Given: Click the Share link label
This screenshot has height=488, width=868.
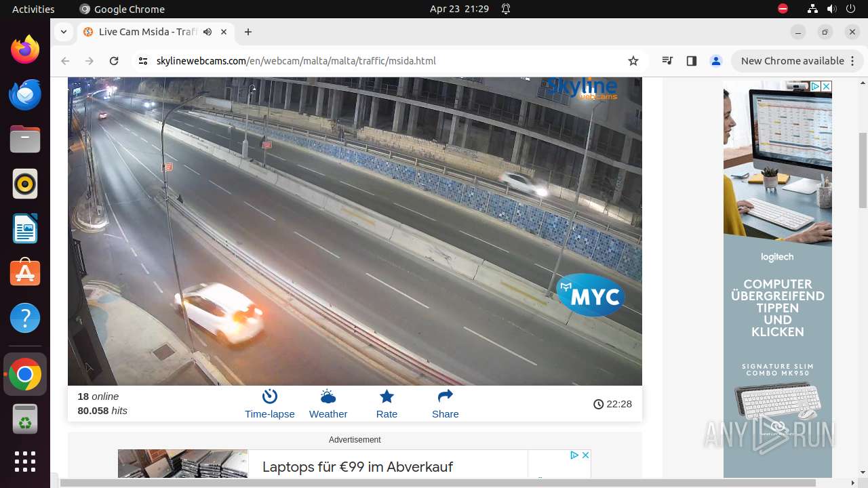Looking at the screenshot, I should [x=446, y=414].
